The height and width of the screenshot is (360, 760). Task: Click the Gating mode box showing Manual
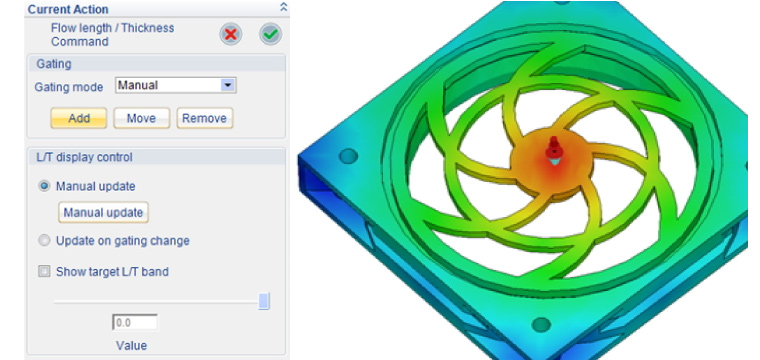click(175, 85)
